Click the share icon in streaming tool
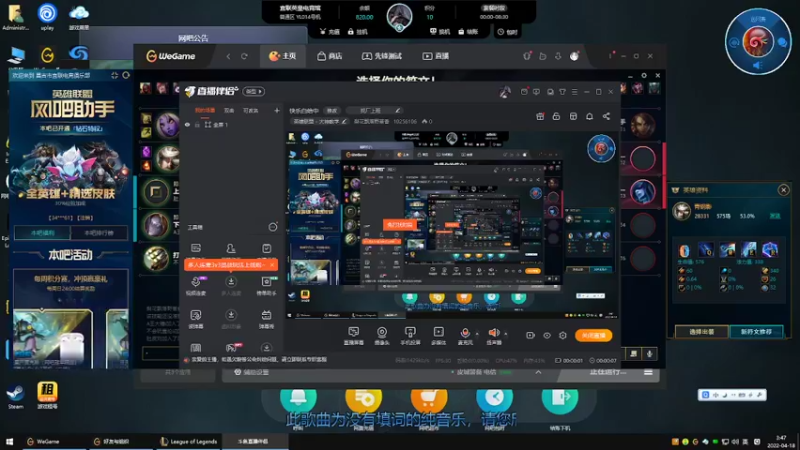The height and width of the screenshot is (450, 800). [606, 116]
